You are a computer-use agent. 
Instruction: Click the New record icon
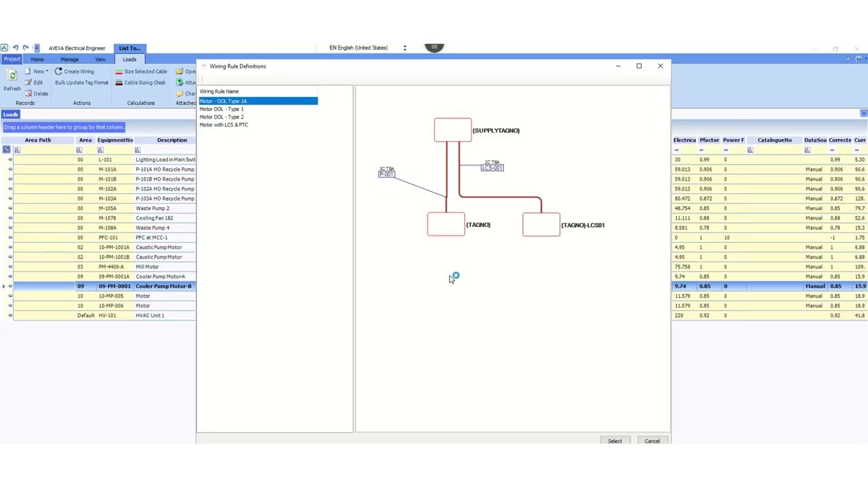click(x=28, y=71)
